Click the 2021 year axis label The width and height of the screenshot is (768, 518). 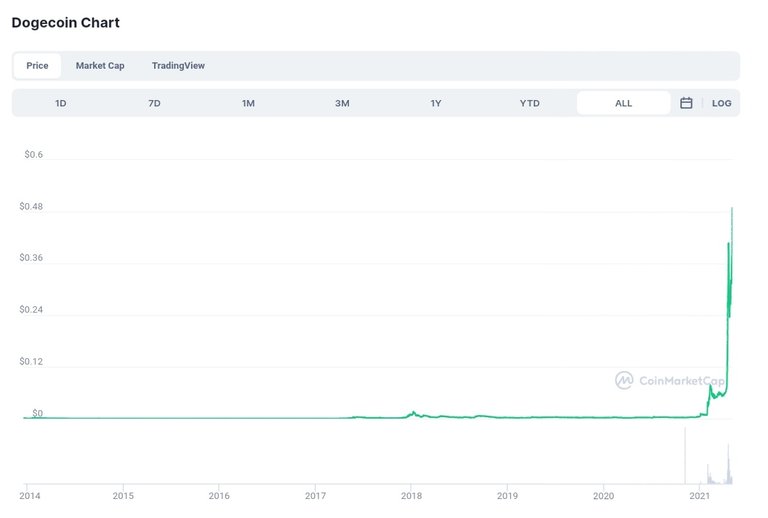[x=699, y=496]
